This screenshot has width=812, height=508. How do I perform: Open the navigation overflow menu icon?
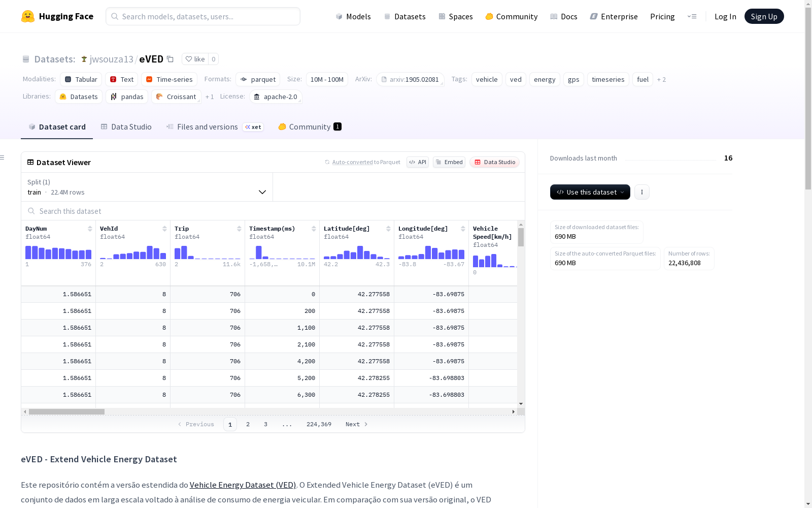692,16
